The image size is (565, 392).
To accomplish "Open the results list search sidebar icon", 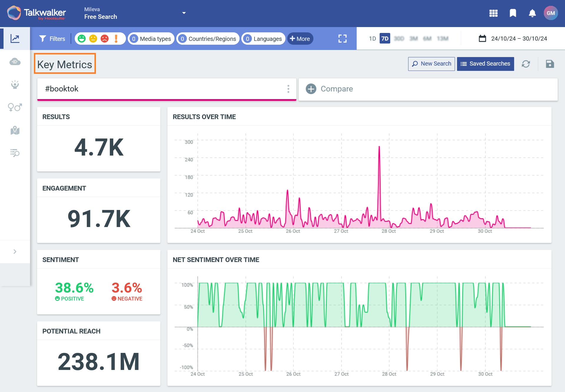I will [x=15, y=153].
